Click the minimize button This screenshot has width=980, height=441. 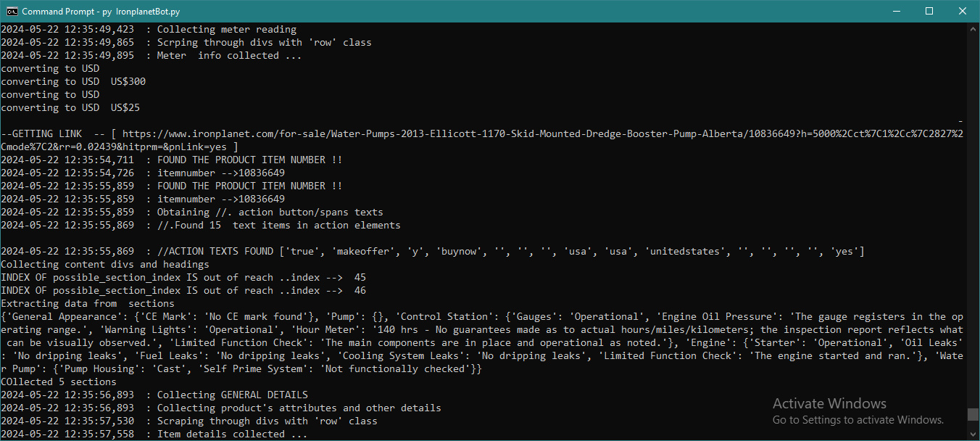tap(896, 11)
